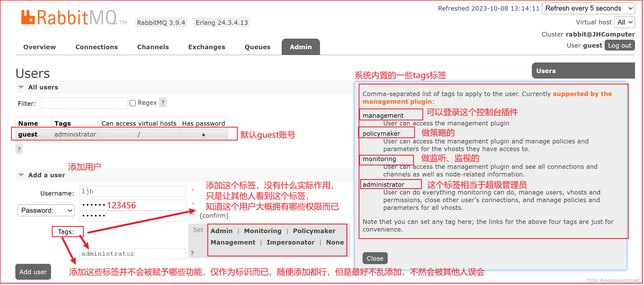Sort users by the Tags column
The height and width of the screenshot is (285, 644).
pos(63,124)
